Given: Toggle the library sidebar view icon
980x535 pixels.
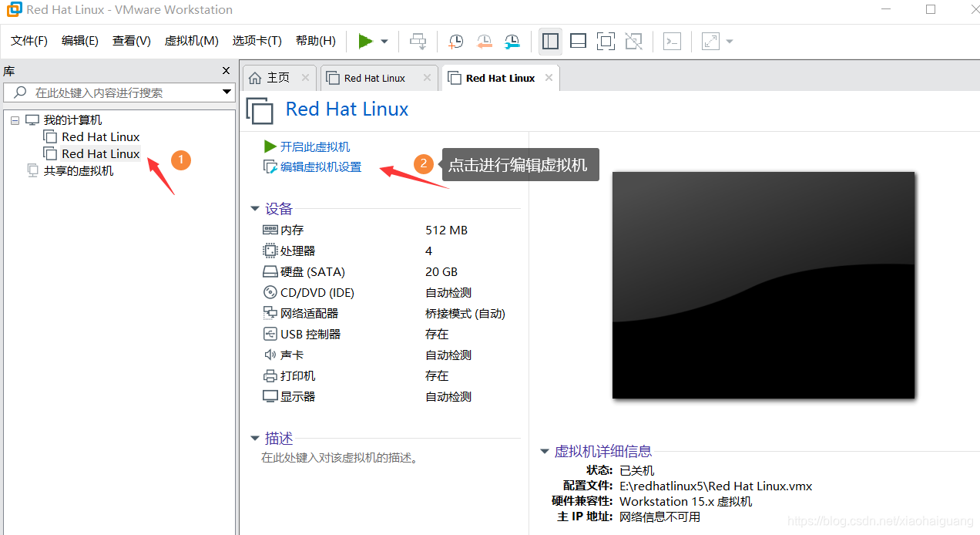Looking at the screenshot, I should click(x=550, y=41).
